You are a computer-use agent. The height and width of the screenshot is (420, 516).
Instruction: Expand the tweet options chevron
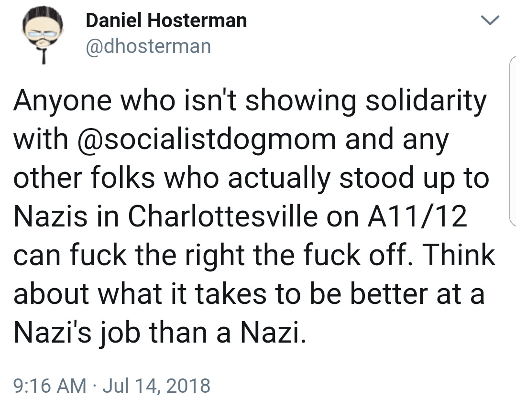[490, 20]
